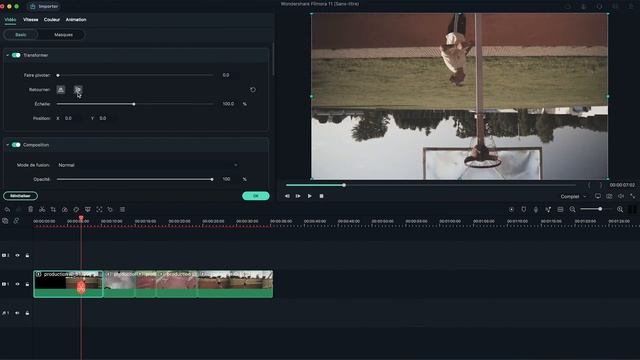This screenshot has height=360, width=640.
Task: Confirm with the green OK button
Action: point(256,196)
